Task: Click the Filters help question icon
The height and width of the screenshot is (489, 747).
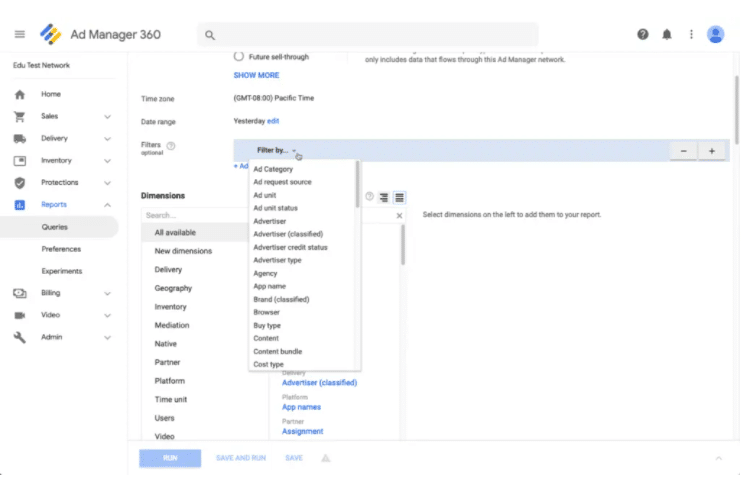Action: pos(171,146)
